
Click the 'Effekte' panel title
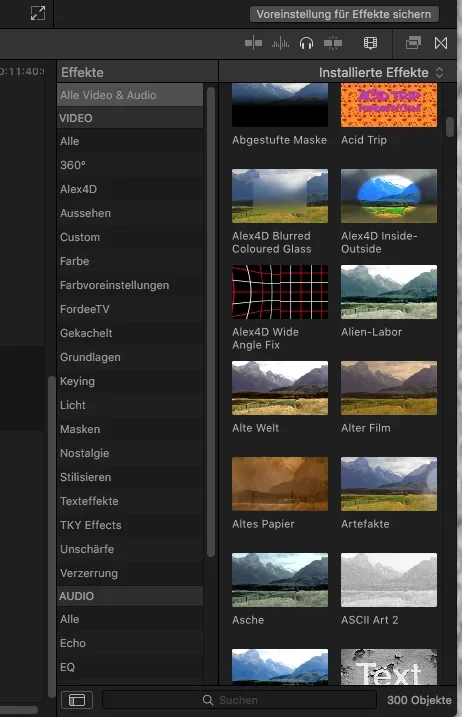coord(82,72)
